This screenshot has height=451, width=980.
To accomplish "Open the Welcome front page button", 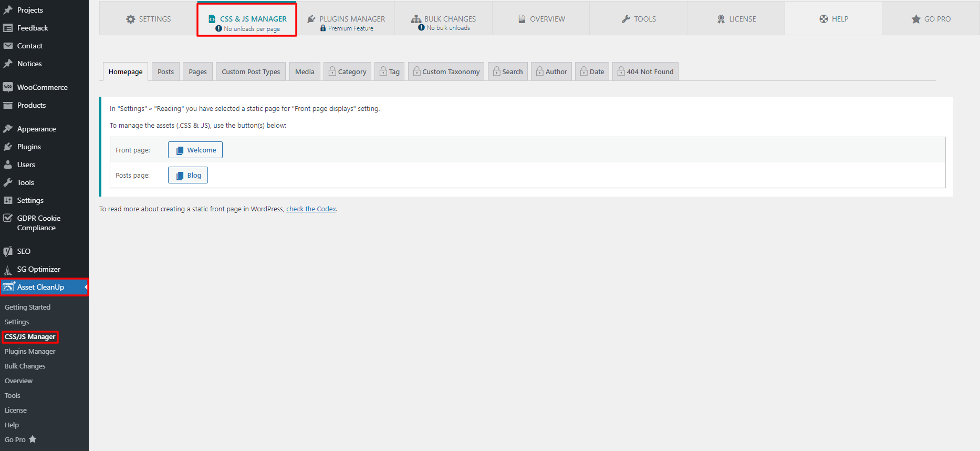I will (195, 150).
